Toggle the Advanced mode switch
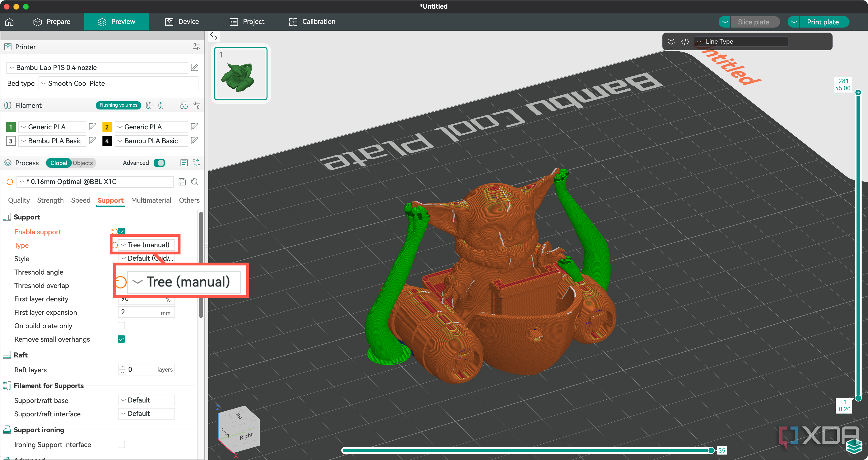 [159, 163]
